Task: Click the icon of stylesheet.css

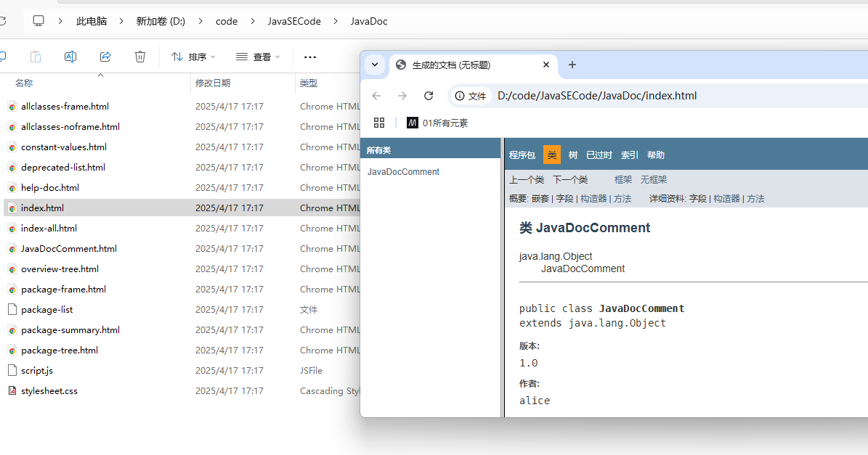Action: [x=12, y=391]
